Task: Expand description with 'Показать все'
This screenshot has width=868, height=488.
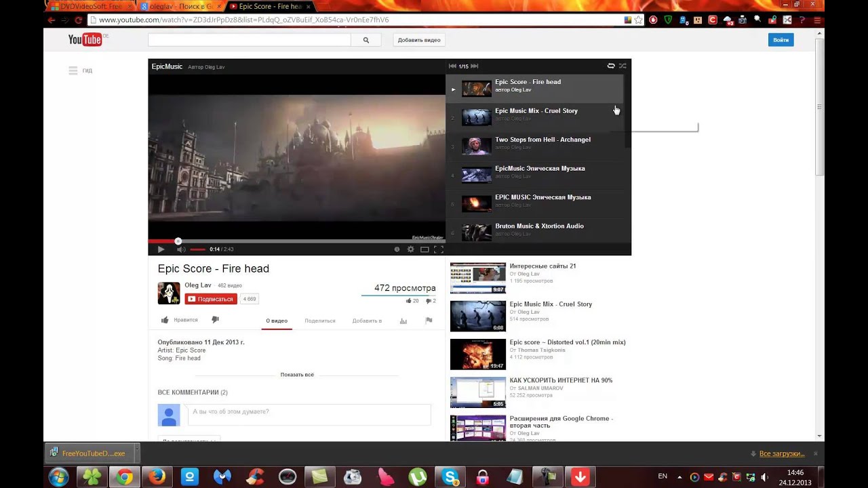Action: 297,375
